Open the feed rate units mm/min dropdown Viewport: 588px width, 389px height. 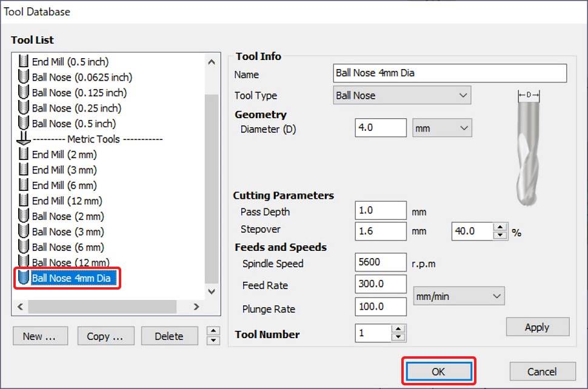click(x=459, y=296)
